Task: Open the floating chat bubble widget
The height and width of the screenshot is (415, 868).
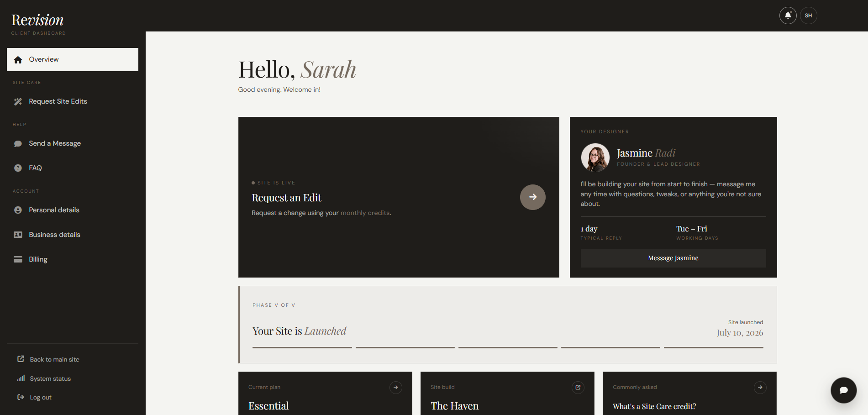Action: click(x=843, y=390)
